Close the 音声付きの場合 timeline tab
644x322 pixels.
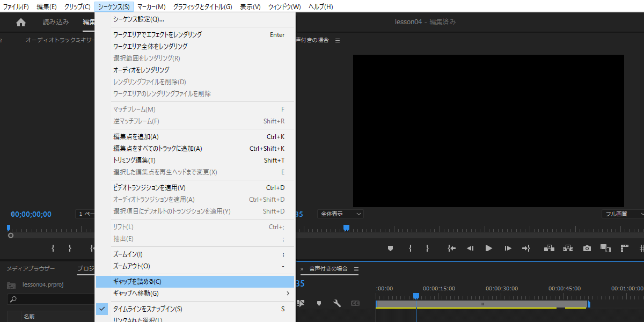point(302,269)
